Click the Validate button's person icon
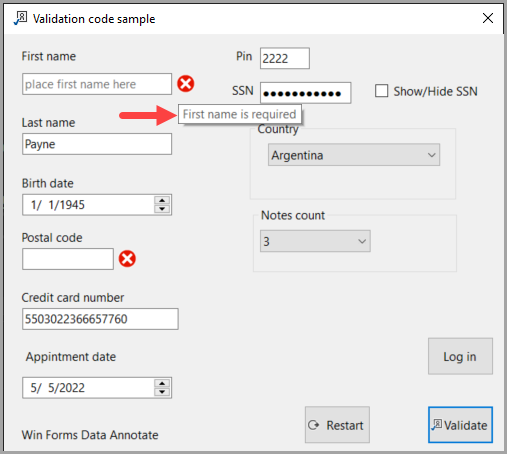 pos(437,425)
